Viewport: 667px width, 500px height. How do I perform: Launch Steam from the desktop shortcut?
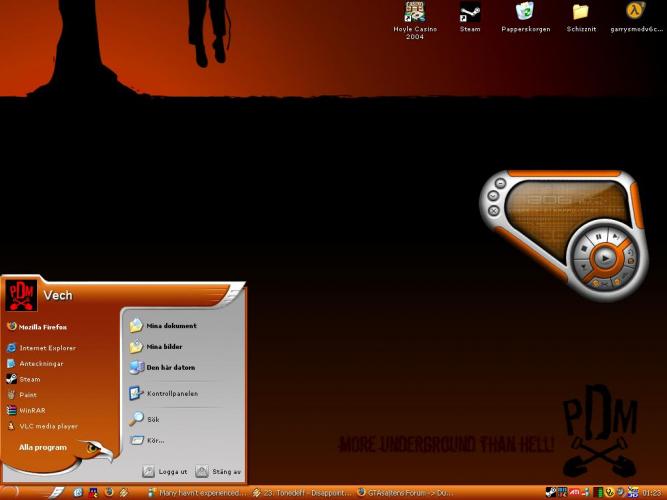pyautogui.click(x=470, y=13)
